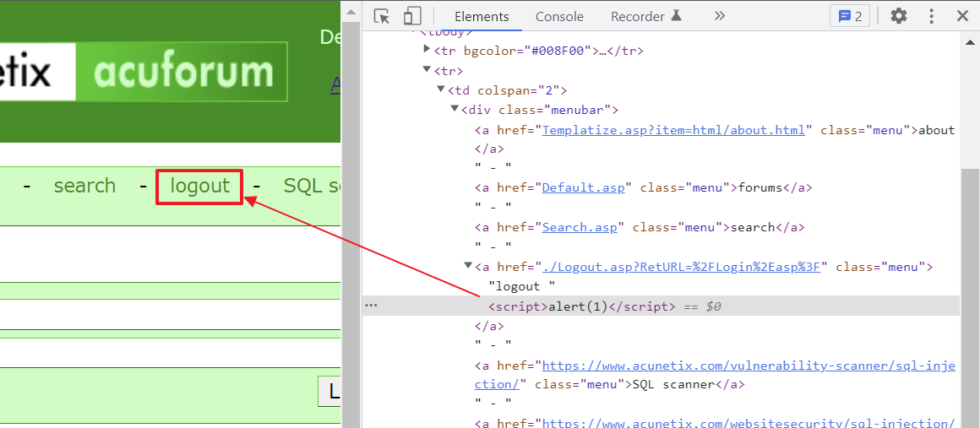Open DevTools settings gear
Screen dimensions: 980x428
(899, 16)
